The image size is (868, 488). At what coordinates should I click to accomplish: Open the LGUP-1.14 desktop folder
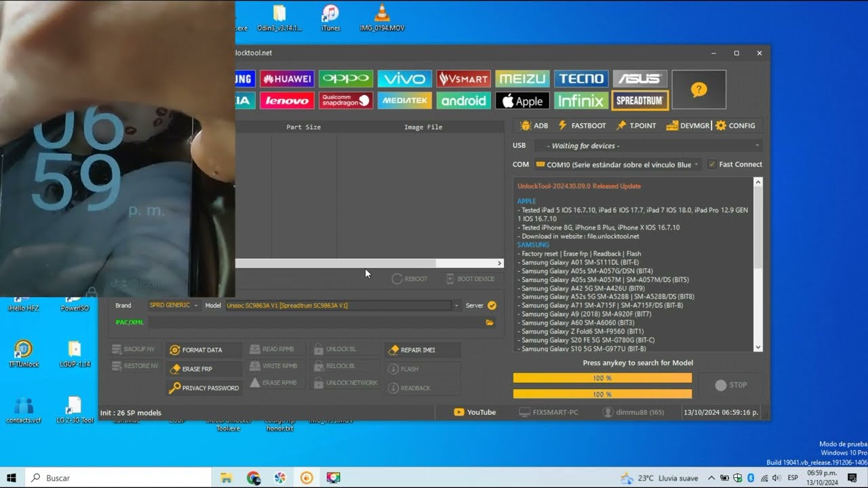(x=75, y=354)
